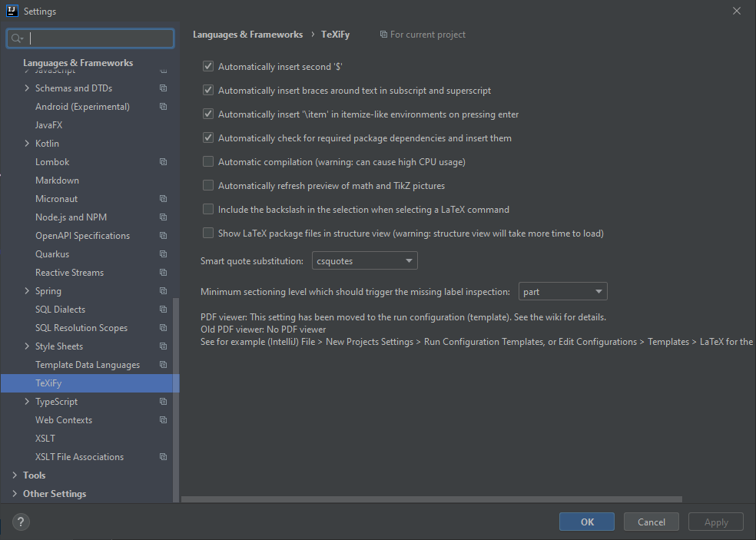The height and width of the screenshot is (540, 756).
Task: Click the project-level icon next to Markdown
Action: click(162, 180)
